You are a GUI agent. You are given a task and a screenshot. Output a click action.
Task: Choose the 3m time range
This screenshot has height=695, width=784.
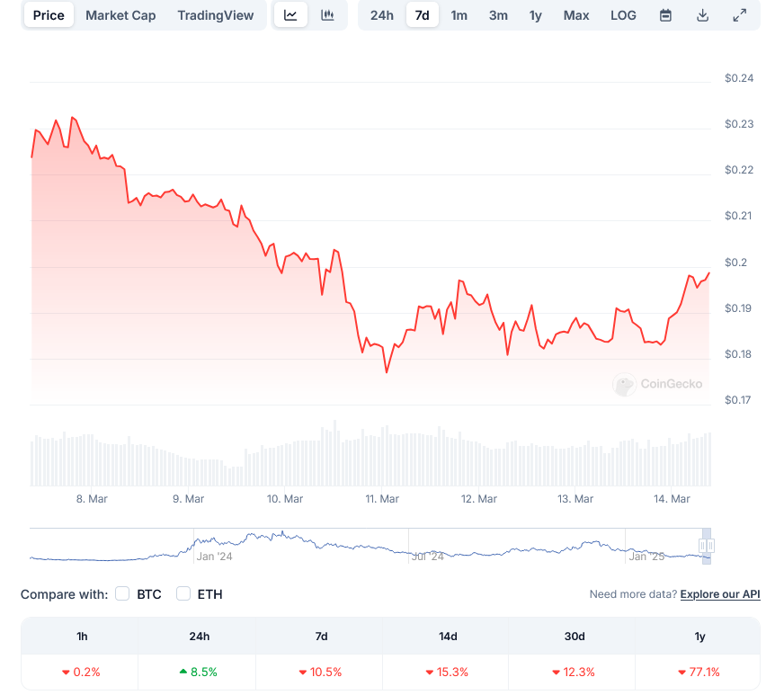(498, 15)
